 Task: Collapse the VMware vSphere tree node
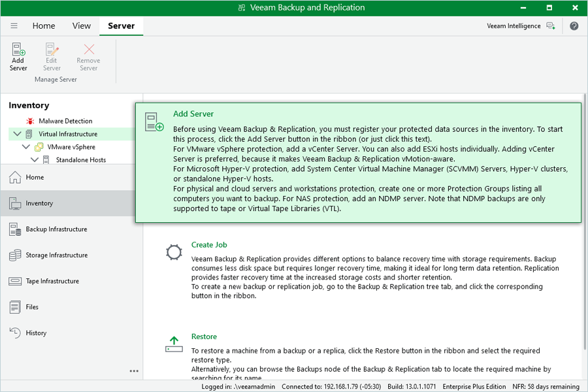(26, 147)
